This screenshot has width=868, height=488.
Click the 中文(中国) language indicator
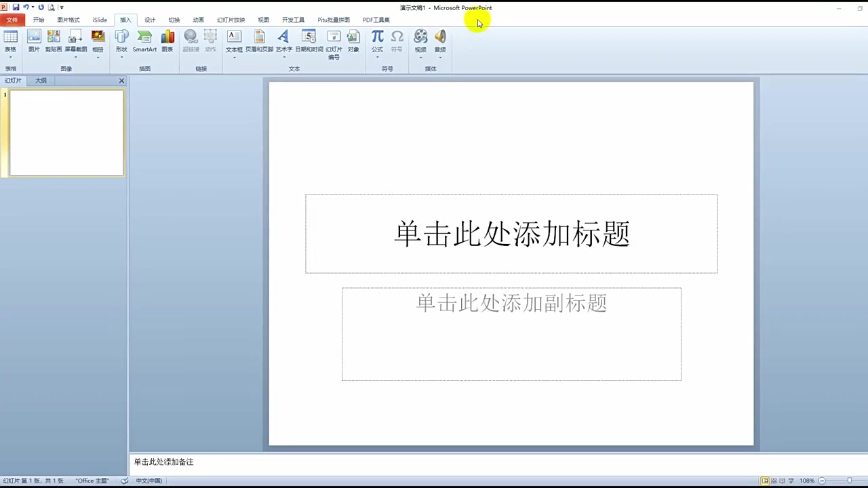tap(149, 481)
